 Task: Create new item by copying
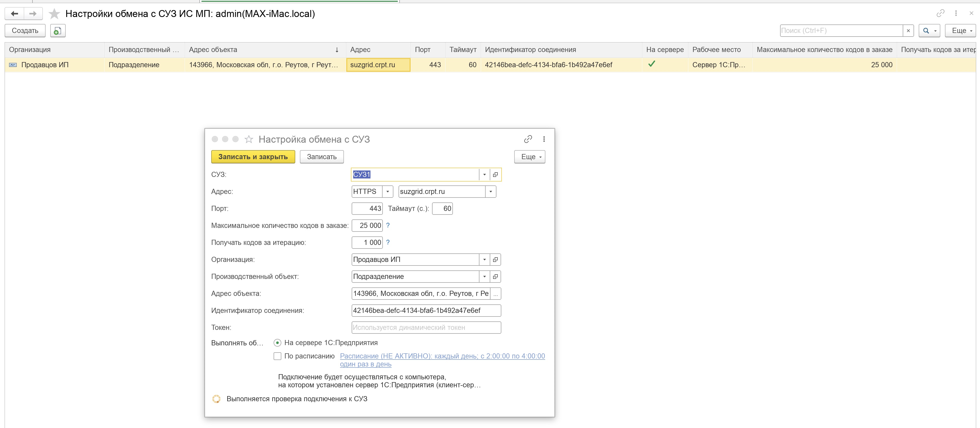point(57,31)
